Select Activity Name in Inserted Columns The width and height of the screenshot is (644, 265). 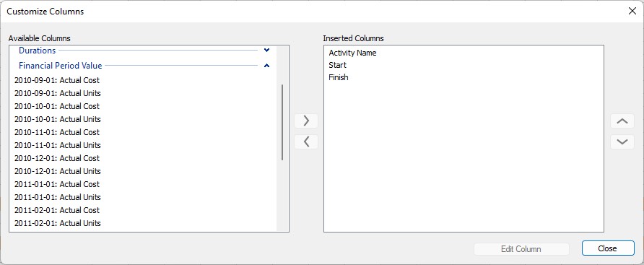click(352, 53)
